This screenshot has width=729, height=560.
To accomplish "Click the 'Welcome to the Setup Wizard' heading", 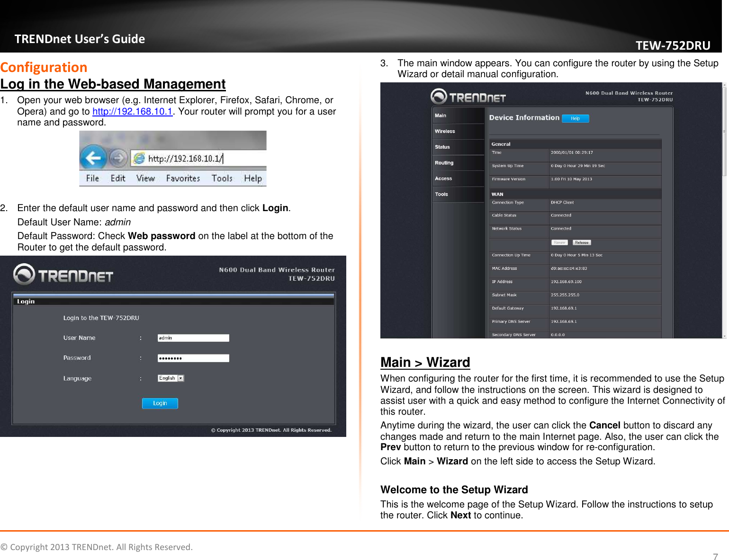I will pyautogui.click(x=454, y=489).
